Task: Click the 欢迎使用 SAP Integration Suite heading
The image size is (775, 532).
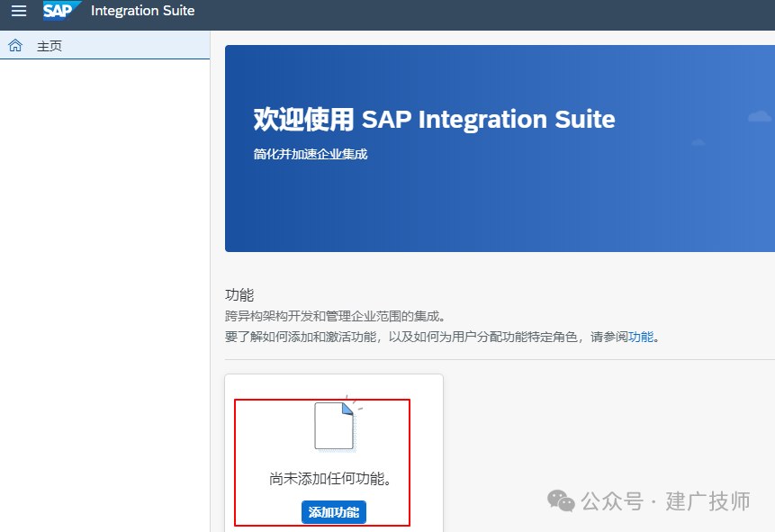Action: click(435, 119)
